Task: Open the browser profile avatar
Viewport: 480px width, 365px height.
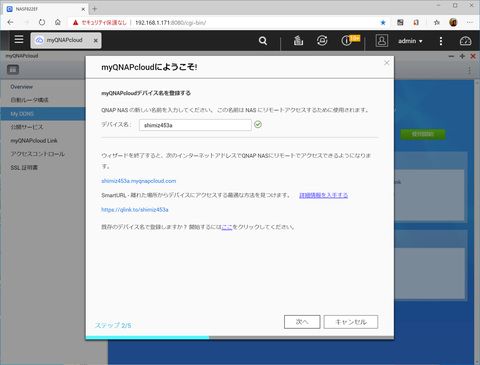Action: coord(453,23)
